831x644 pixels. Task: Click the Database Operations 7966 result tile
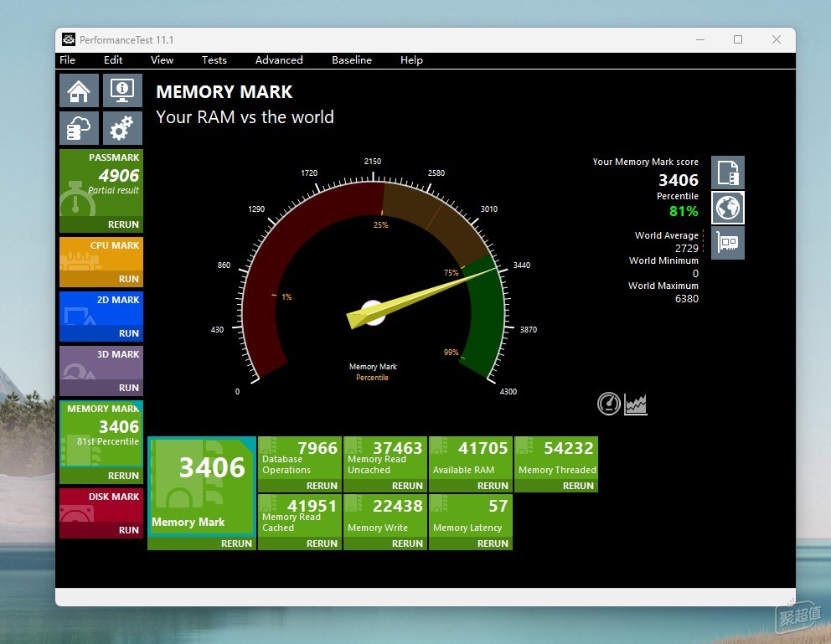pyautogui.click(x=300, y=458)
